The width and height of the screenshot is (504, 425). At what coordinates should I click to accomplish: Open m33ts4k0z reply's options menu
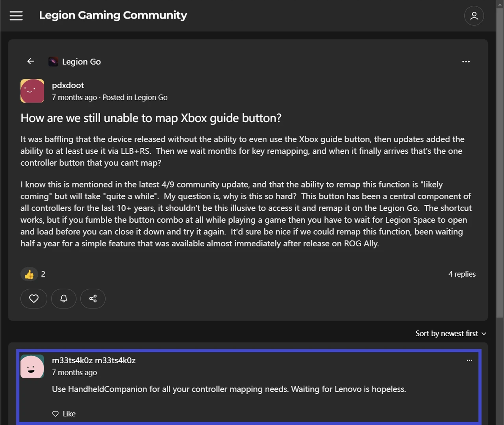pos(469,360)
